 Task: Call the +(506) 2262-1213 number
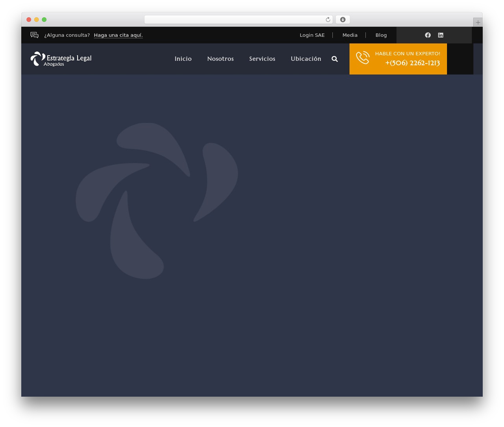point(413,63)
